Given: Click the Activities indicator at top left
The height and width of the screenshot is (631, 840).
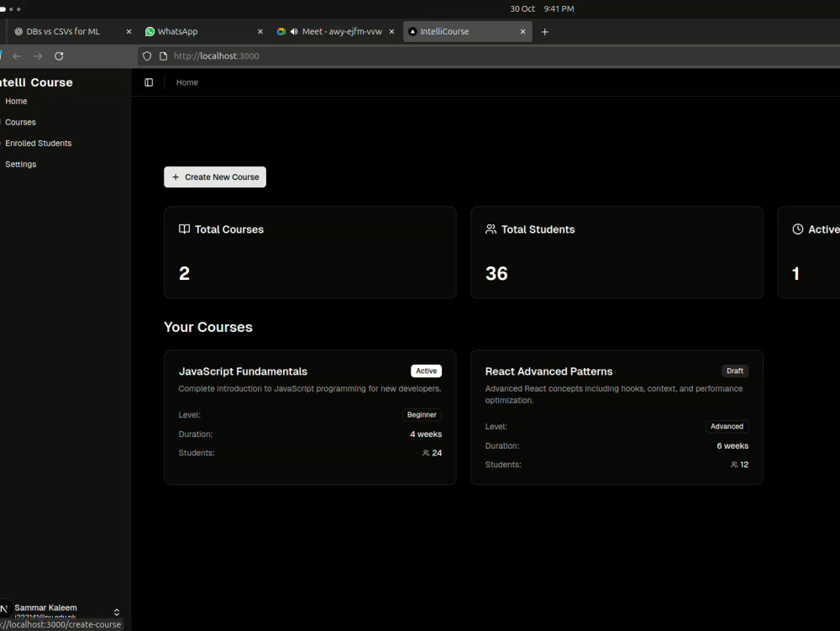Looking at the screenshot, I should 11,9.
